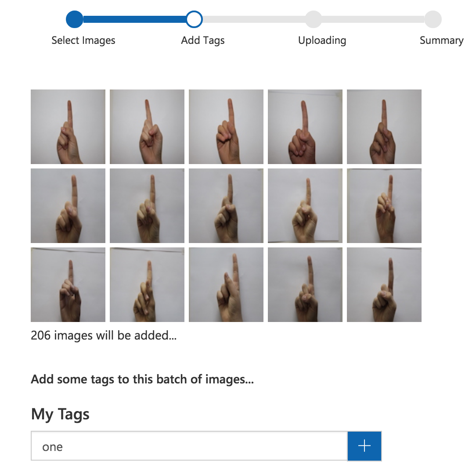Screen dimensions: 476x465
Task: Open second thumbnail in top row
Action: pos(147,127)
